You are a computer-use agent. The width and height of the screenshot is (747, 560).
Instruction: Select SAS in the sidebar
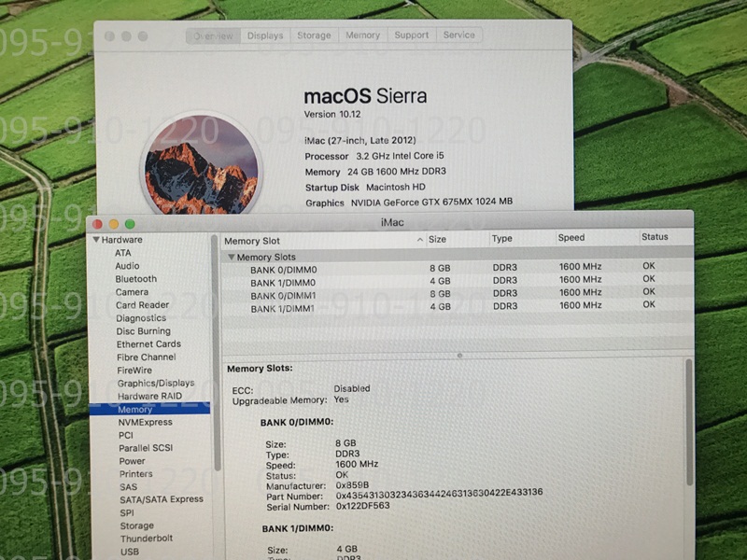click(x=128, y=486)
